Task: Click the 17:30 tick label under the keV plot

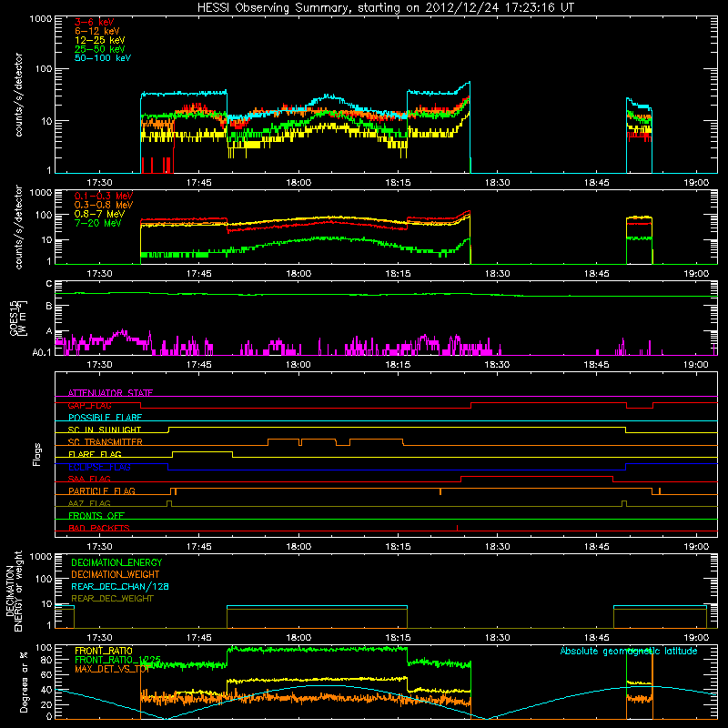Action: [99, 183]
